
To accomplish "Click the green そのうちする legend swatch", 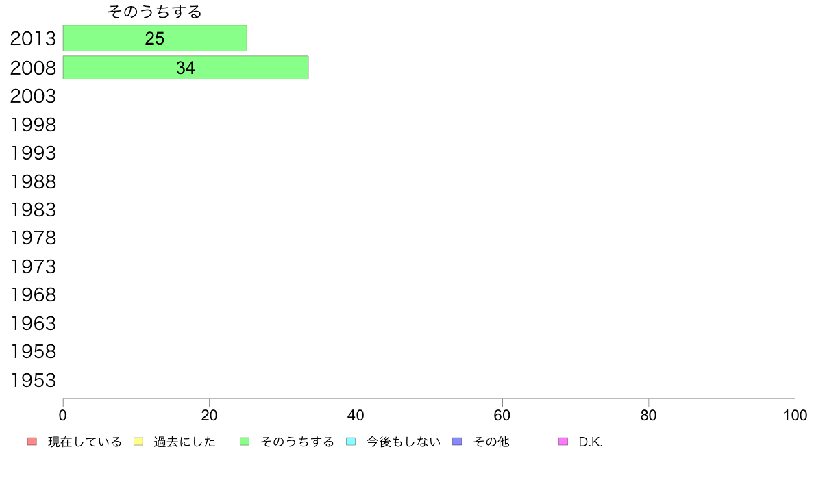I will tap(245, 441).
